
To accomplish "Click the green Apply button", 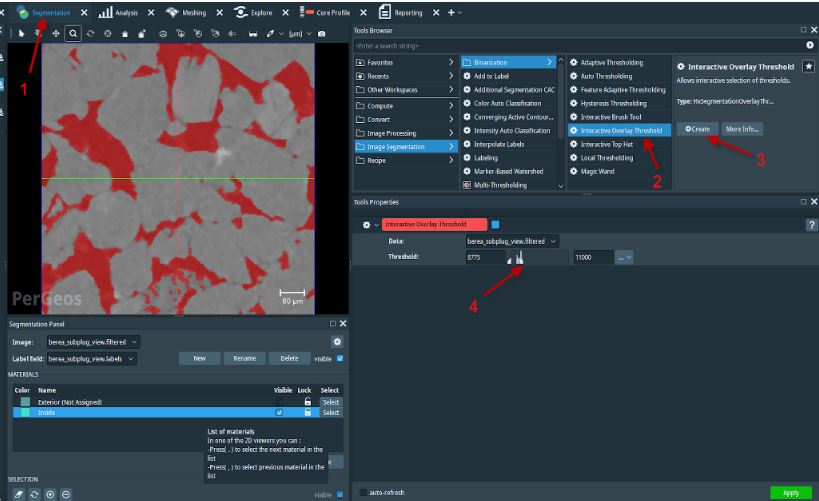I will pyautogui.click(x=791, y=493).
